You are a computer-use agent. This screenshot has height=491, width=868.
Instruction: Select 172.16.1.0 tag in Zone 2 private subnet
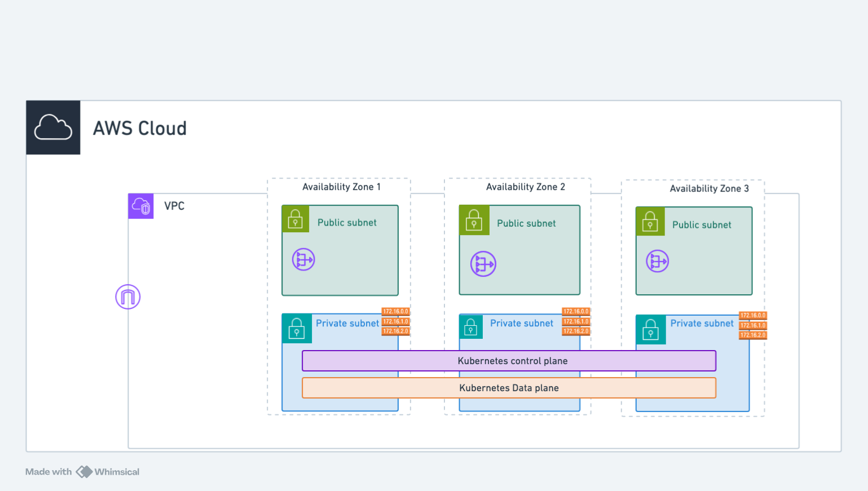576,322
